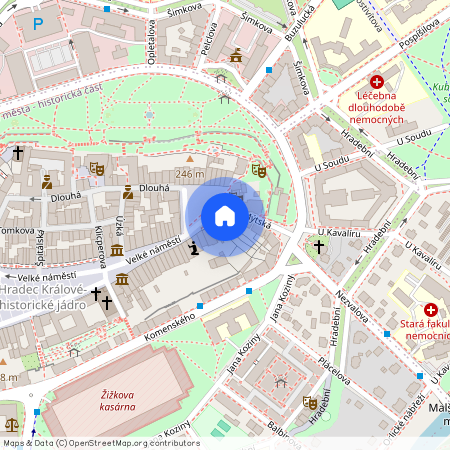This screenshot has width=450, height=450.
Task: Click the Velké náměstí label beside the info icon
Action: (154, 250)
